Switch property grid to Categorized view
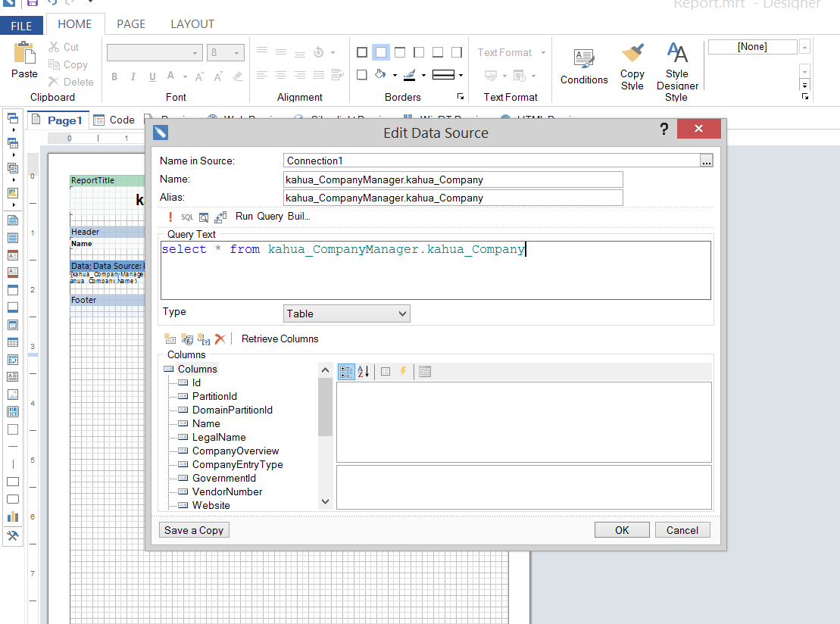This screenshot has width=840, height=624. 346,371
